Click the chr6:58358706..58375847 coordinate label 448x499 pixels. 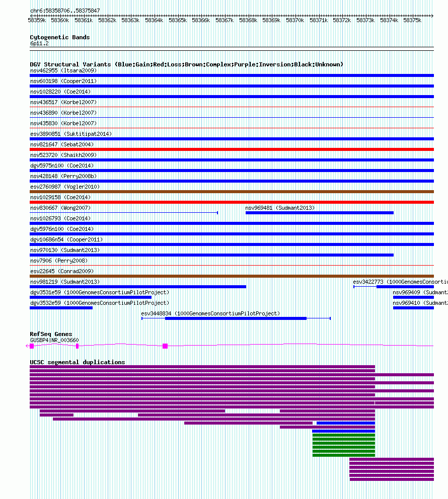click(x=65, y=11)
